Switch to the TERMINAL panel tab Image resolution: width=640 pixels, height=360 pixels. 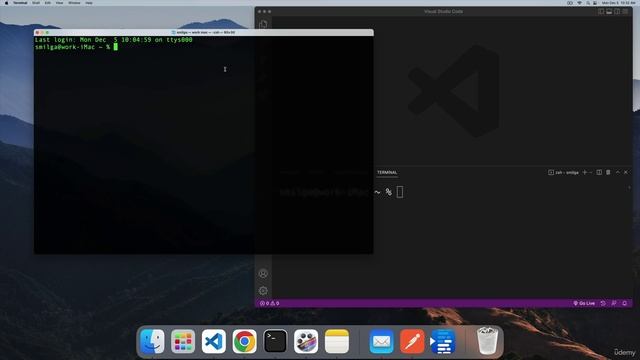387,172
